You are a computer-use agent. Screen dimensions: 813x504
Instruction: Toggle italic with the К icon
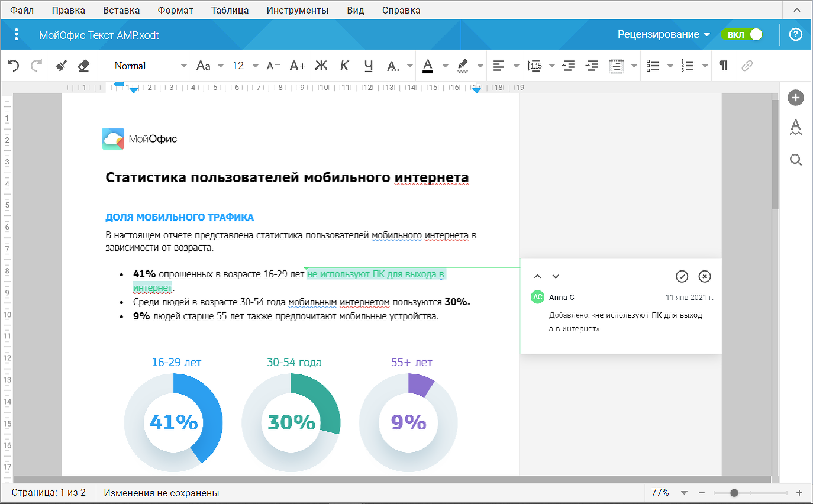pos(344,66)
